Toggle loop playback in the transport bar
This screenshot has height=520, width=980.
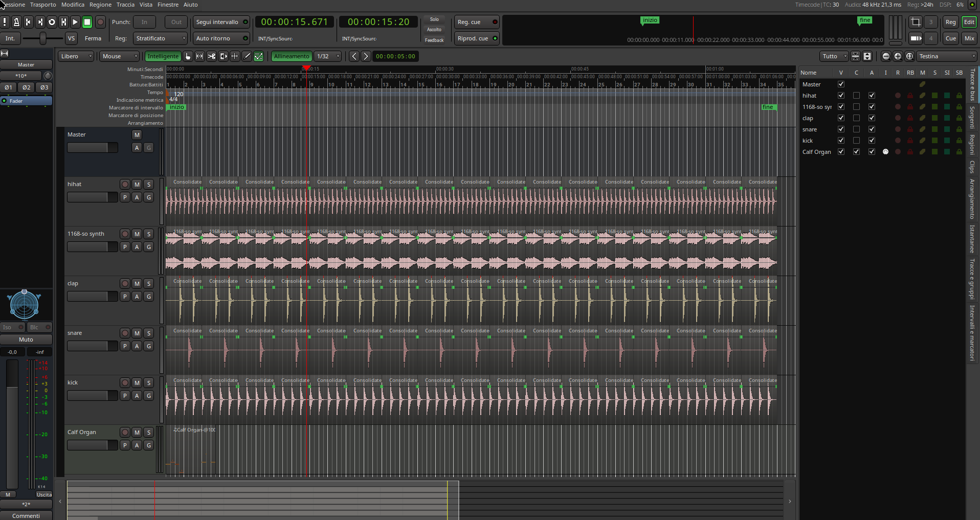click(x=52, y=22)
